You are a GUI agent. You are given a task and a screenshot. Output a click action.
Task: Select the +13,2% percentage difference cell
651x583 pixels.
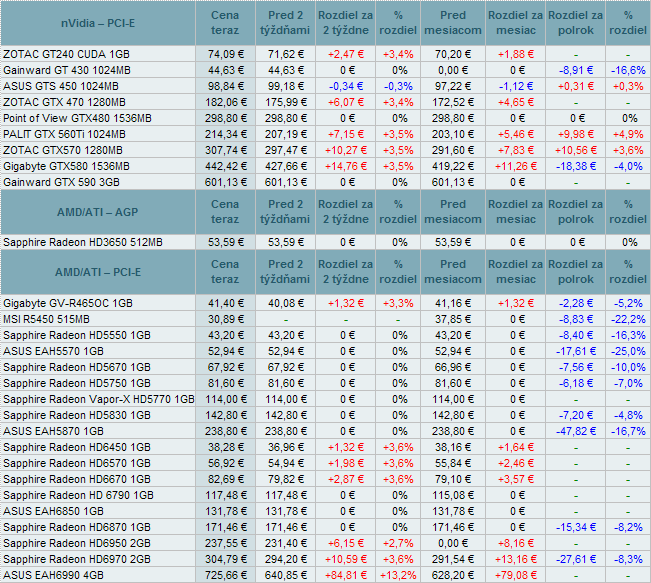[400, 577]
